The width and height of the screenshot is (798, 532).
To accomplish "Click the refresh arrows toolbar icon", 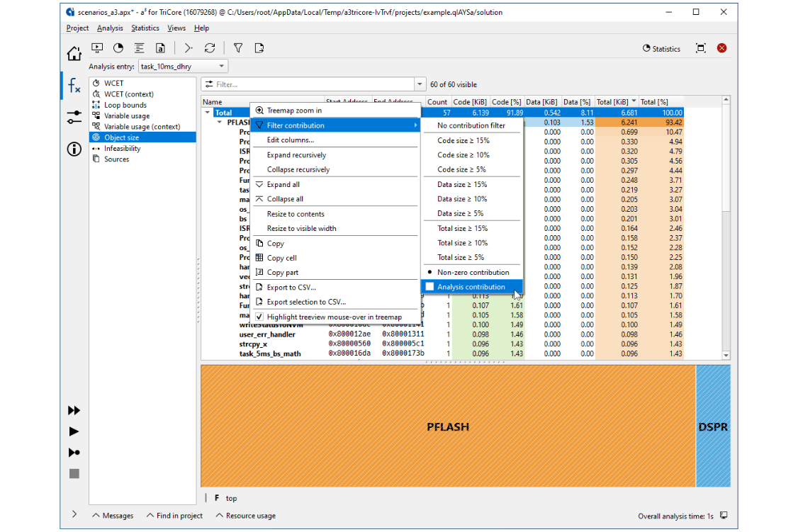I will 209,48.
